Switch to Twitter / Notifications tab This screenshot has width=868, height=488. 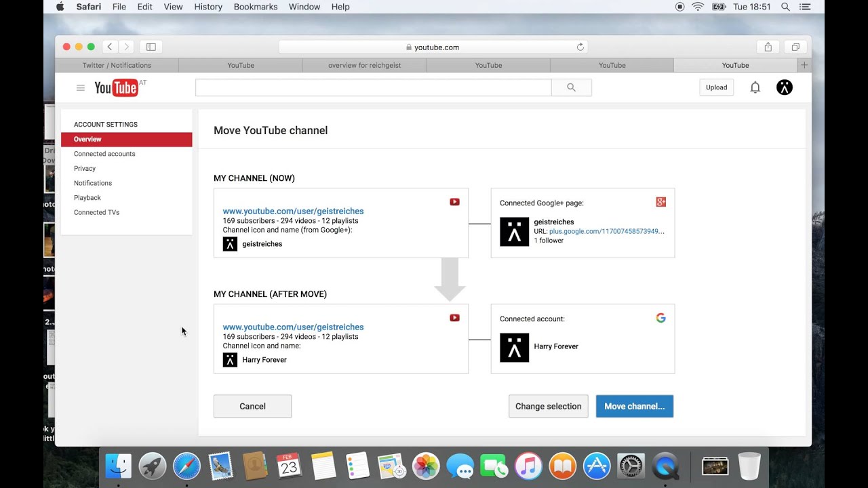pyautogui.click(x=117, y=65)
